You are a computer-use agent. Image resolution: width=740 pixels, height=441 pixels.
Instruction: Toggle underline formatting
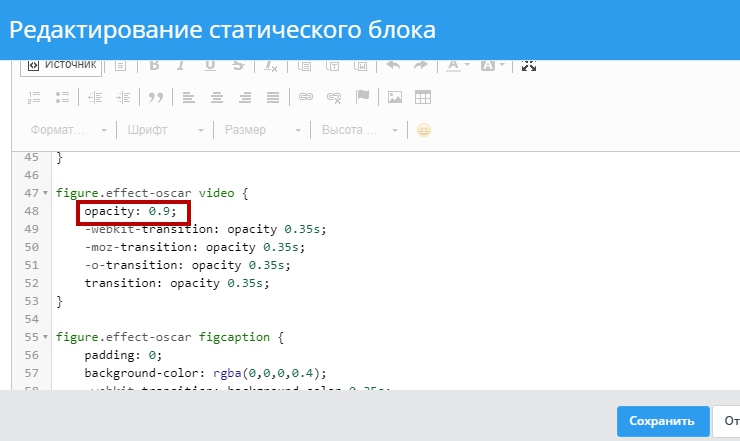click(x=210, y=65)
